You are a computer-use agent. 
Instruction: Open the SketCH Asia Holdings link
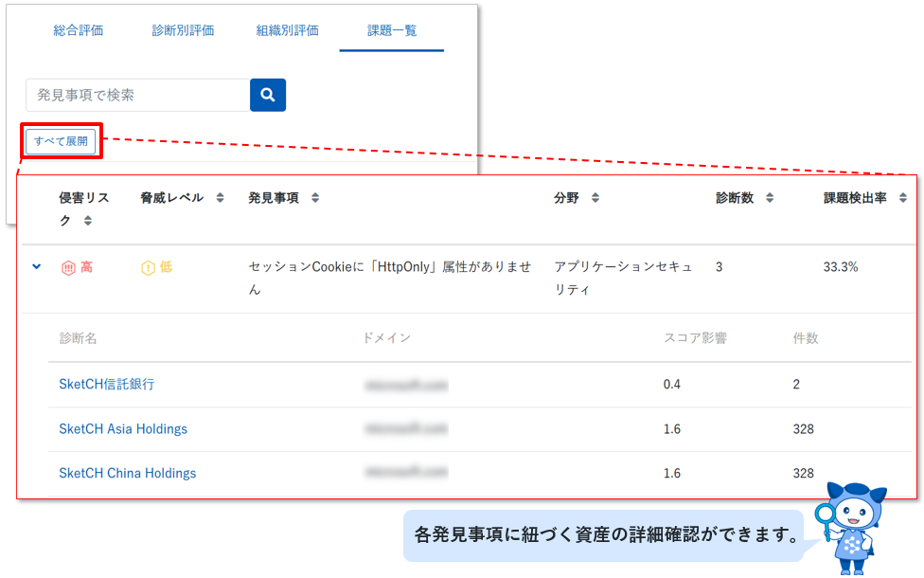[x=123, y=429]
